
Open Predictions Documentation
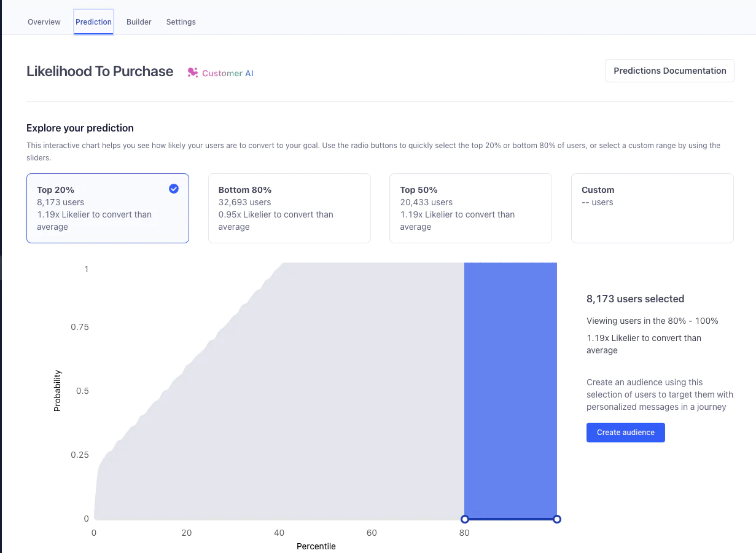(x=669, y=71)
